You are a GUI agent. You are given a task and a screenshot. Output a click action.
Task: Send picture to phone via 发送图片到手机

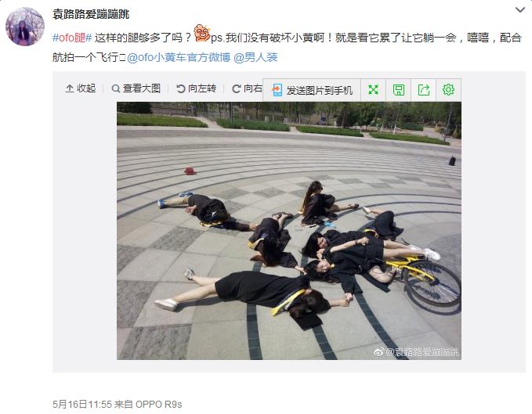312,90
